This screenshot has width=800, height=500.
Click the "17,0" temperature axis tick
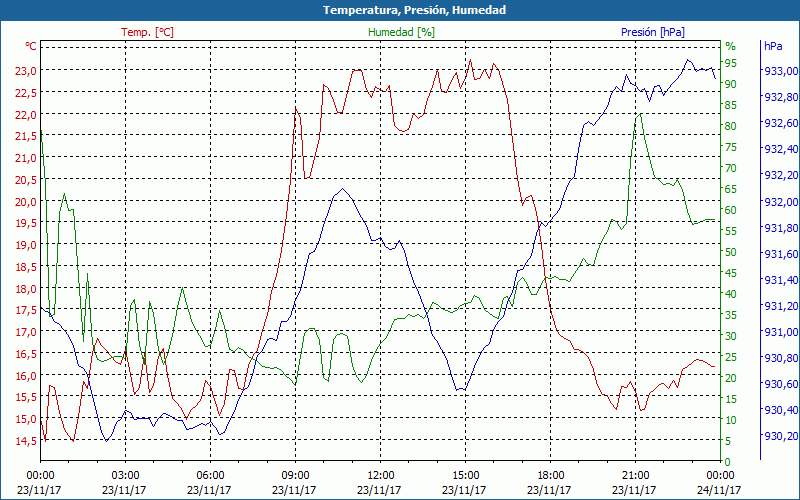[24, 332]
